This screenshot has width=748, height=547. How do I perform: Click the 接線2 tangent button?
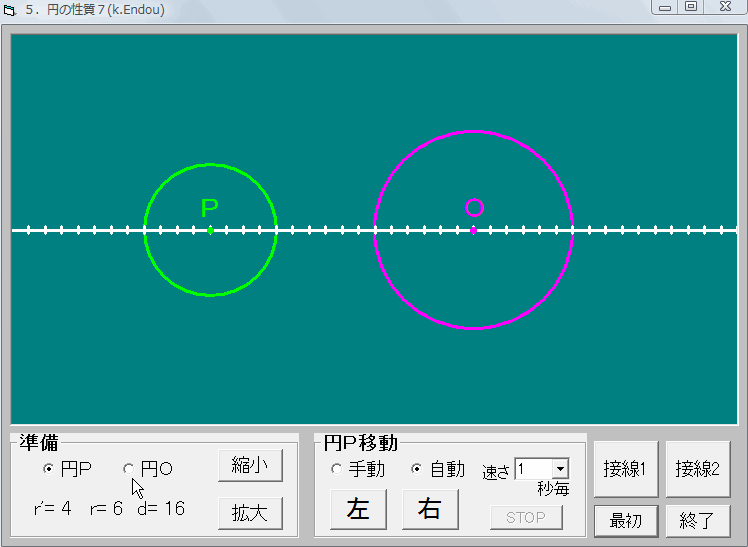(697, 469)
